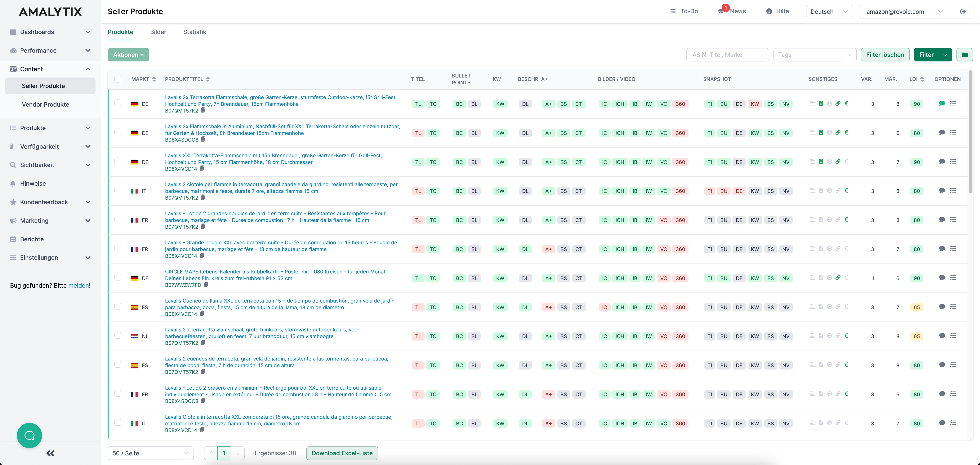Click the ASIN, Titel, Marke search field
Viewport: 980px width, 465px height.
click(727, 55)
